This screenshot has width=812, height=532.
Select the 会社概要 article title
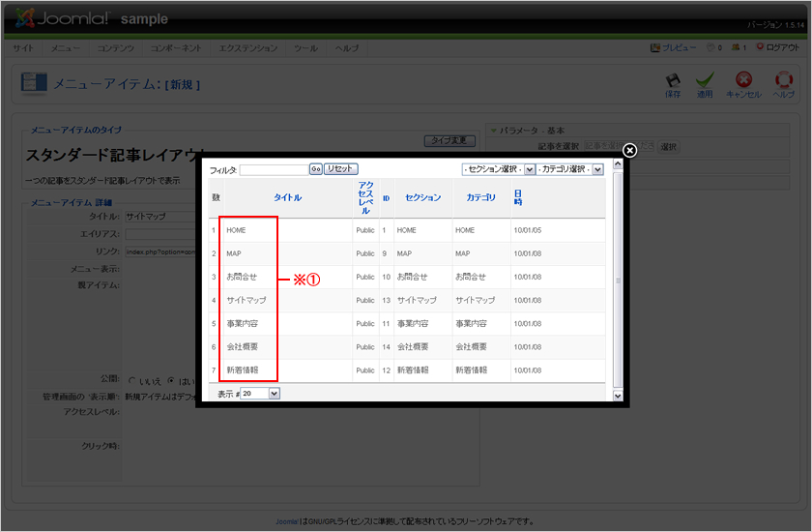[x=242, y=346]
